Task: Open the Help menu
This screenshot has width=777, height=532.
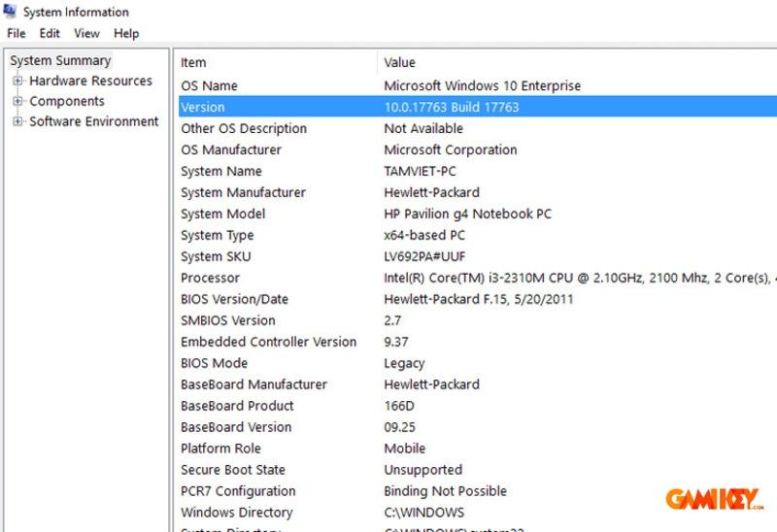Action: [126, 33]
